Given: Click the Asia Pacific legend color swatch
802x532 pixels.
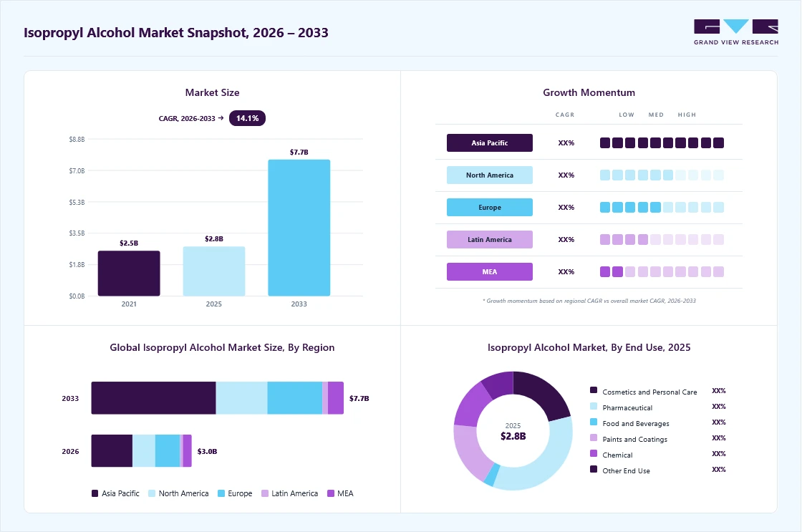Looking at the screenshot, I should point(95,493).
